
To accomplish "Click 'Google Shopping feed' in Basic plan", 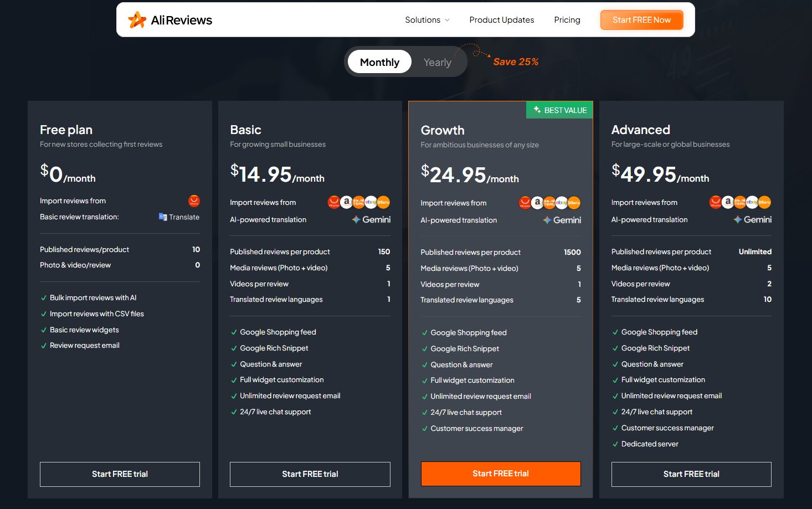I will pos(278,332).
